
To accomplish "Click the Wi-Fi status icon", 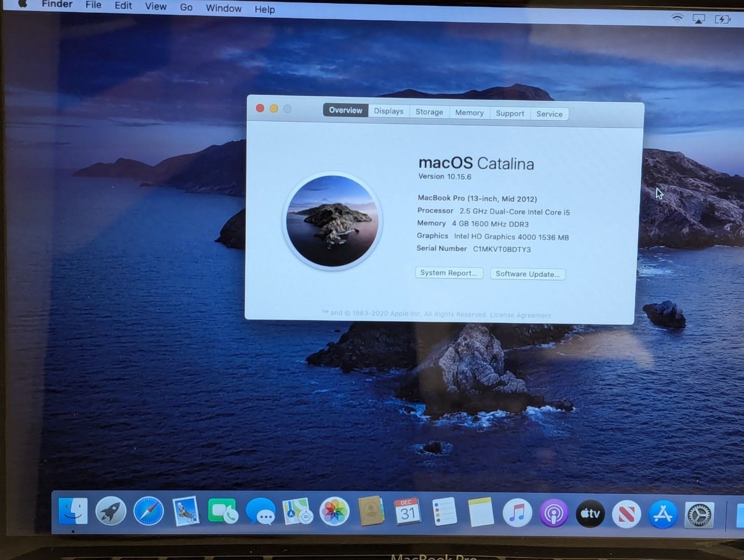I will pyautogui.click(x=677, y=18).
